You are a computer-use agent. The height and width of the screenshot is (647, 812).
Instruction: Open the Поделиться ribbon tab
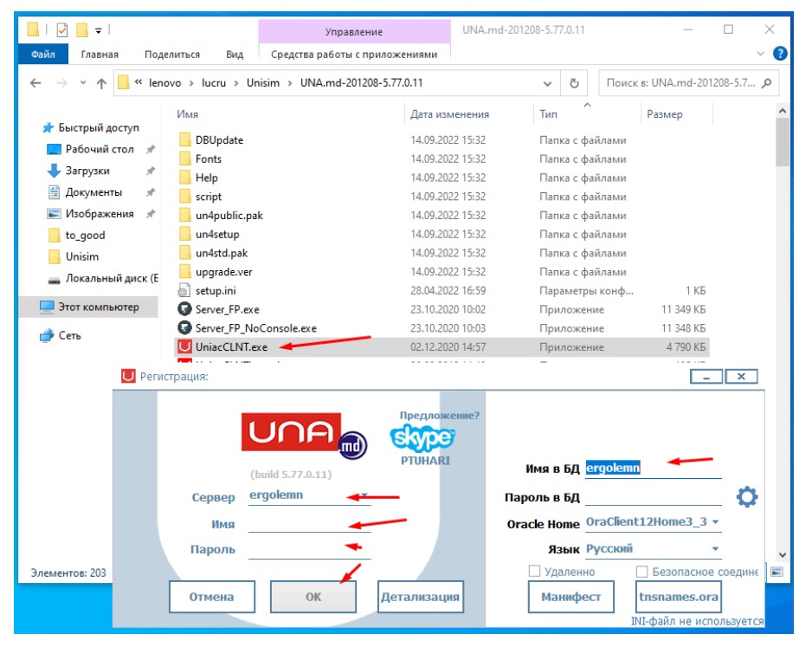point(172,54)
